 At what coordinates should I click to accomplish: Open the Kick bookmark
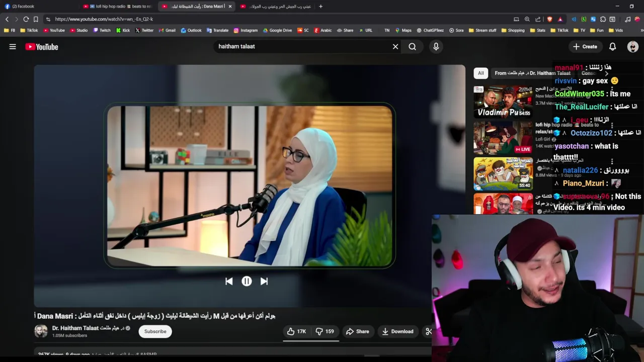[123, 30]
